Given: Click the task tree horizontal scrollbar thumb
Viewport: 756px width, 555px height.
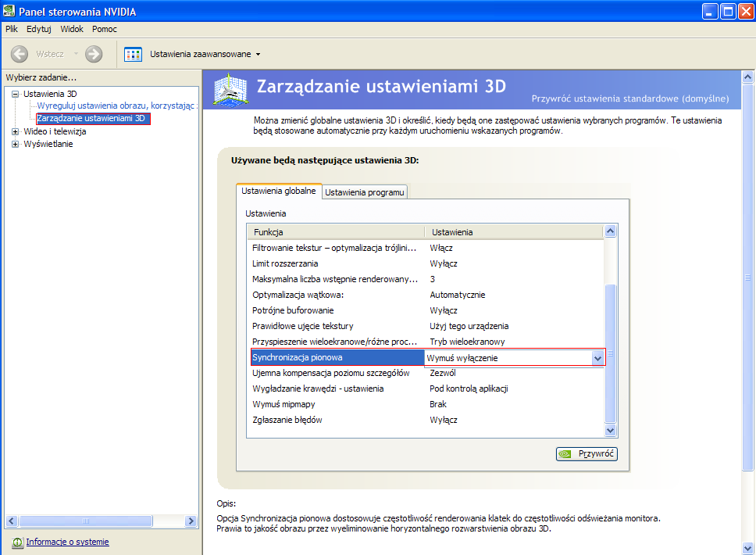Looking at the screenshot, I should [x=86, y=521].
